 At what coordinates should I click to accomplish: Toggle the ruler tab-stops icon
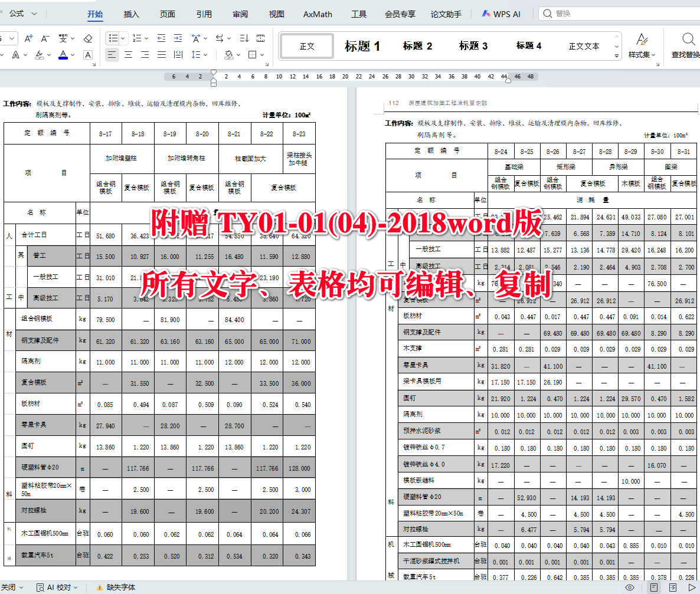click(x=261, y=38)
